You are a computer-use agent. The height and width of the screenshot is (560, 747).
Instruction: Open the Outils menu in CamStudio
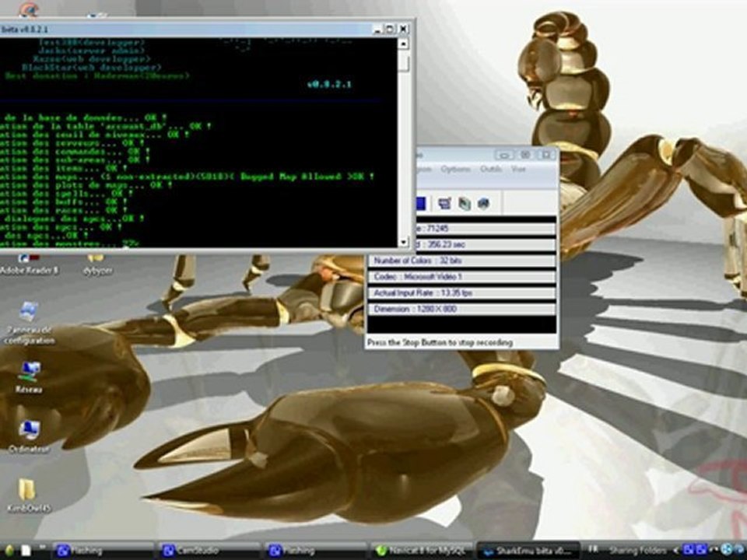click(491, 169)
